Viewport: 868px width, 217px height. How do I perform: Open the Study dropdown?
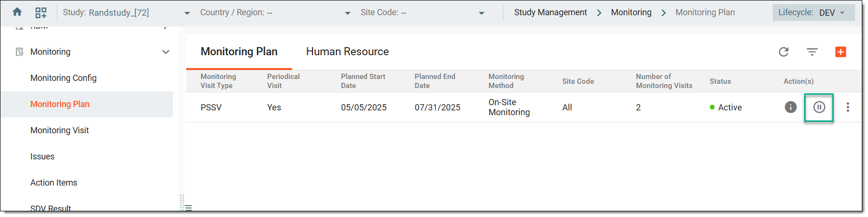187,13
